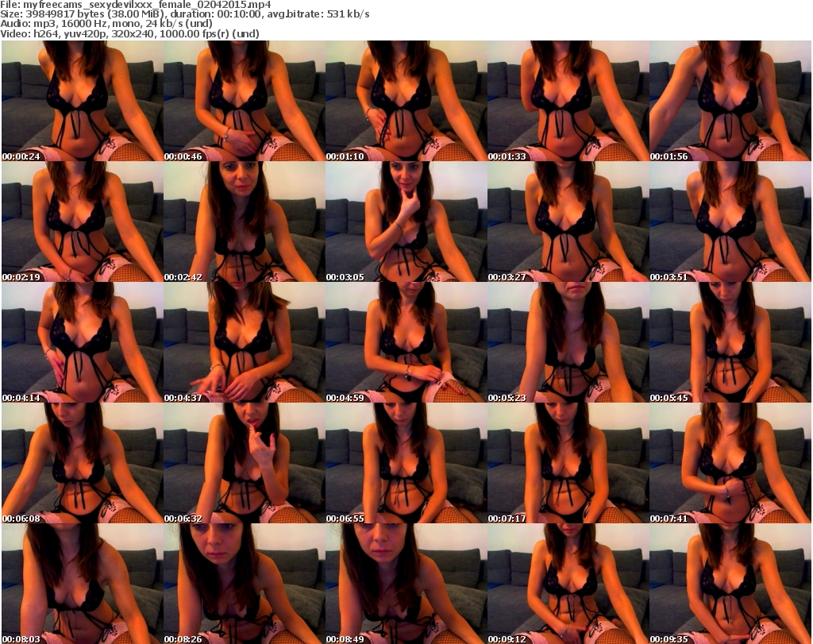Pick the frame with timestamp 00:06:55
The image size is (813, 644).
click(406, 464)
